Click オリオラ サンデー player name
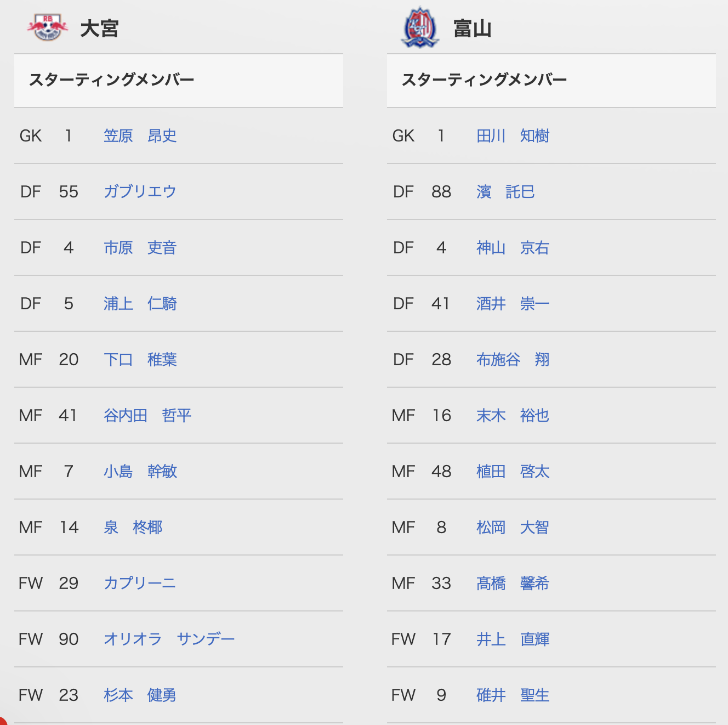728x725 pixels. pos(169,639)
